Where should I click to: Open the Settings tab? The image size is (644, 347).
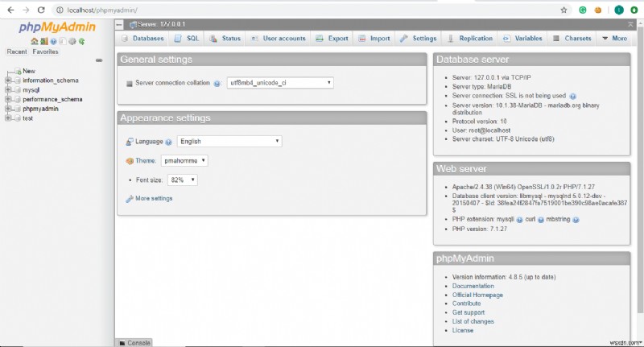click(x=419, y=38)
